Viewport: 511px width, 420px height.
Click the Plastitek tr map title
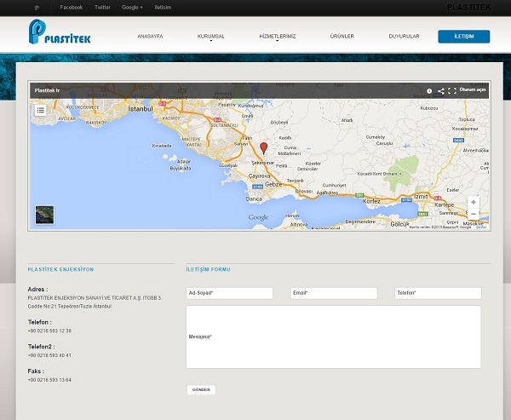[x=47, y=90]
